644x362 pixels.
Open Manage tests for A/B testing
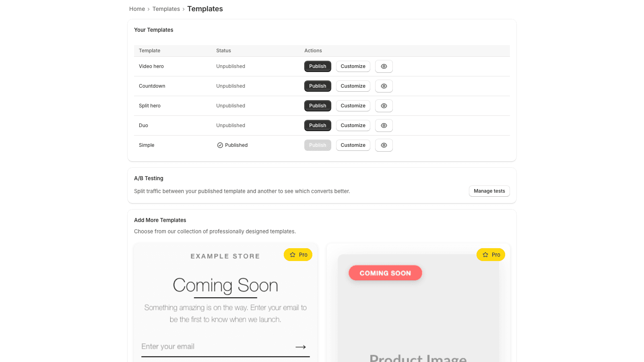click(x=489, y=191)
